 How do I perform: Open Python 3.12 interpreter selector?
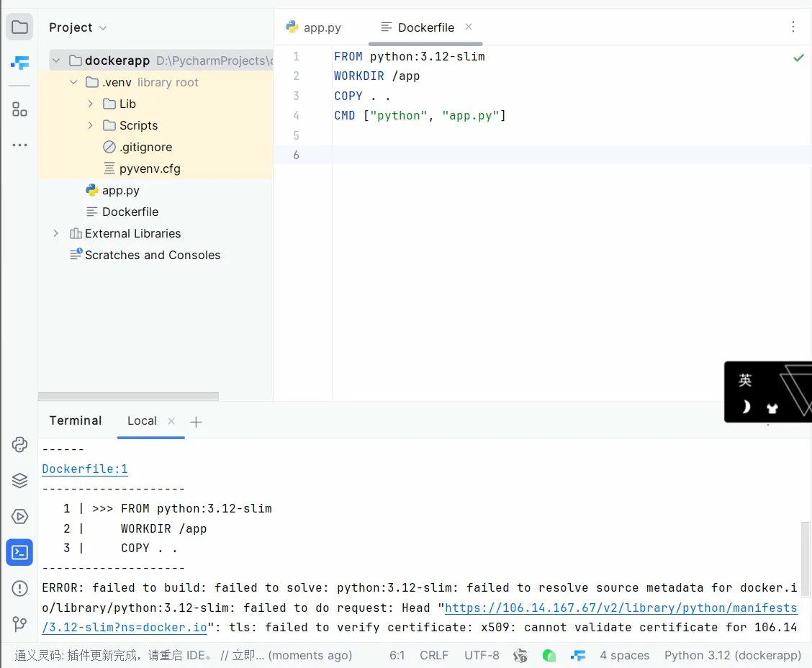click(733, 656)
